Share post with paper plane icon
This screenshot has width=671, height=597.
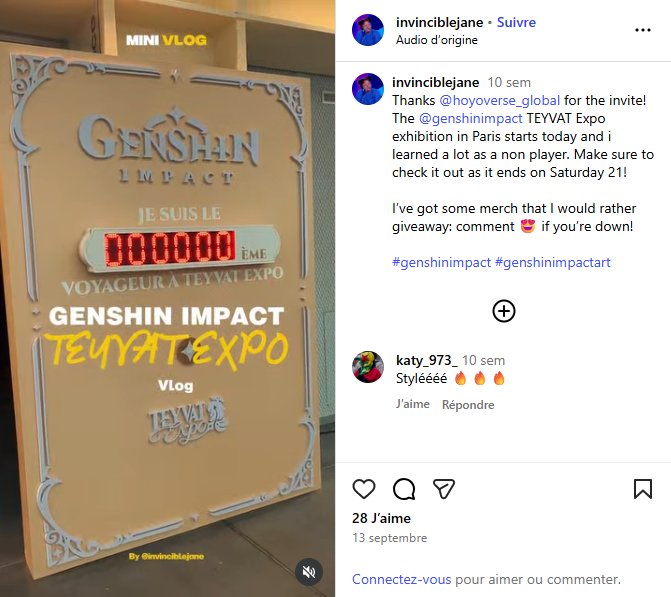(x=444, y=488)
